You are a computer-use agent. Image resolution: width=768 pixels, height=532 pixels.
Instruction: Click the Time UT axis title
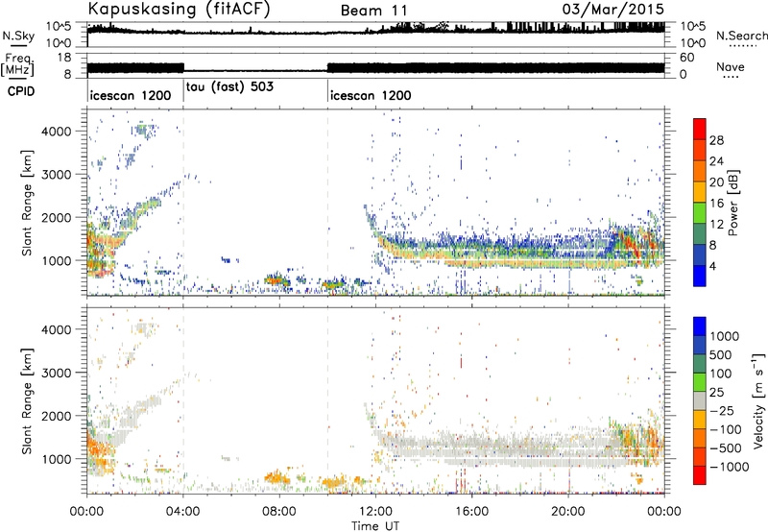[x=375, y=526]
